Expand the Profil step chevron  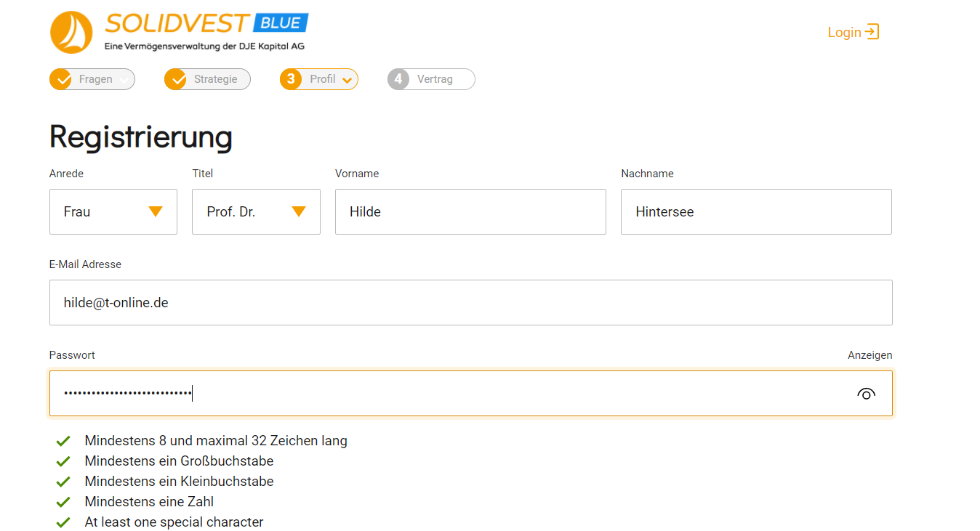click(347, 80)
